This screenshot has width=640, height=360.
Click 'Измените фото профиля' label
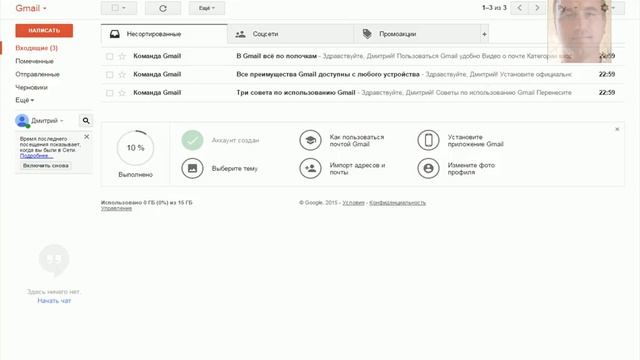[471, 169]
